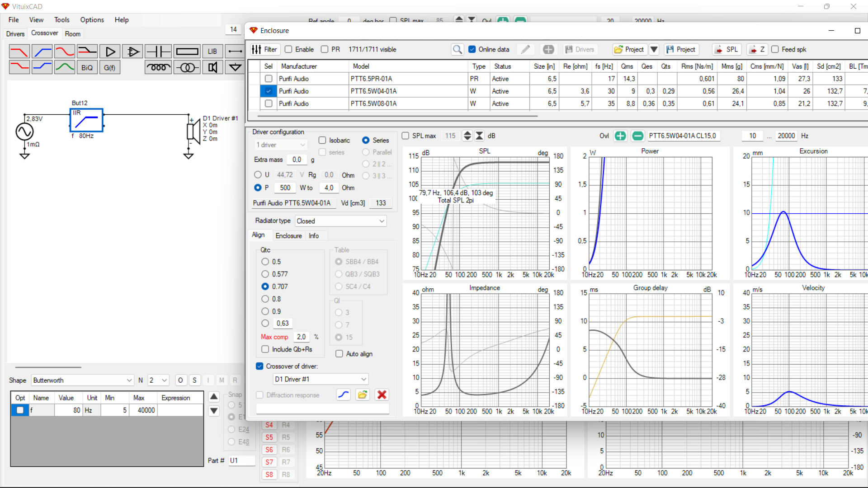Insert a ground symbol component
868x488 pixels.
coord(235,67)
